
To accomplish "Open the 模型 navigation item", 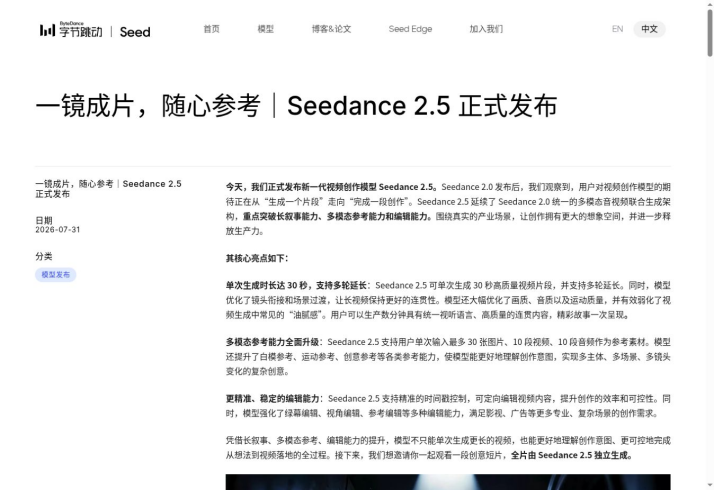I will click(x=265, y=29).
